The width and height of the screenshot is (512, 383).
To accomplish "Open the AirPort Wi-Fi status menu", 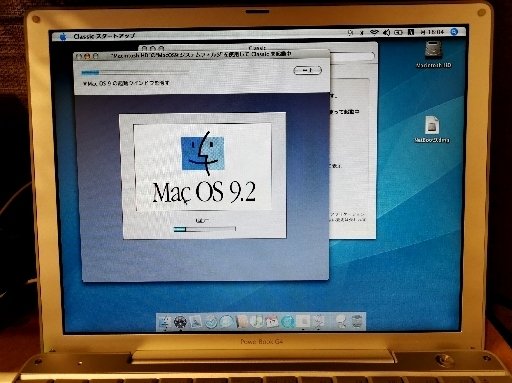I will click(x=374, y=32).
